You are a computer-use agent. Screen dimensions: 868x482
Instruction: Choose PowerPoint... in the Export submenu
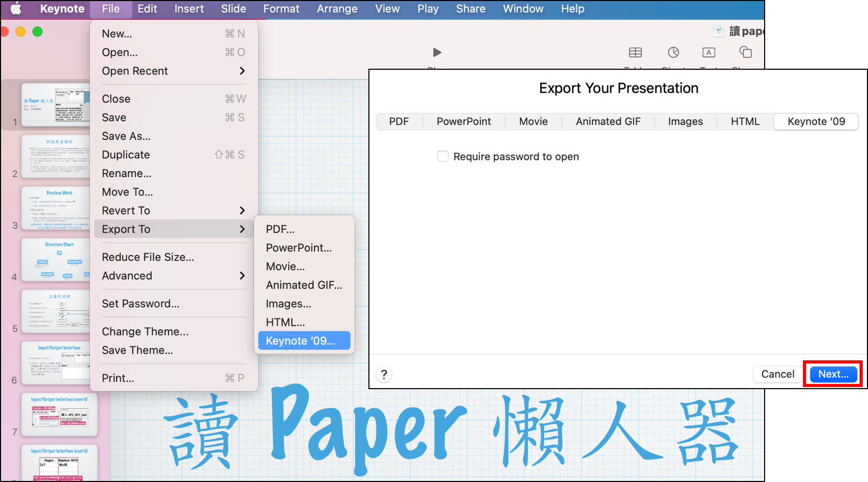[x=304, y=248]
